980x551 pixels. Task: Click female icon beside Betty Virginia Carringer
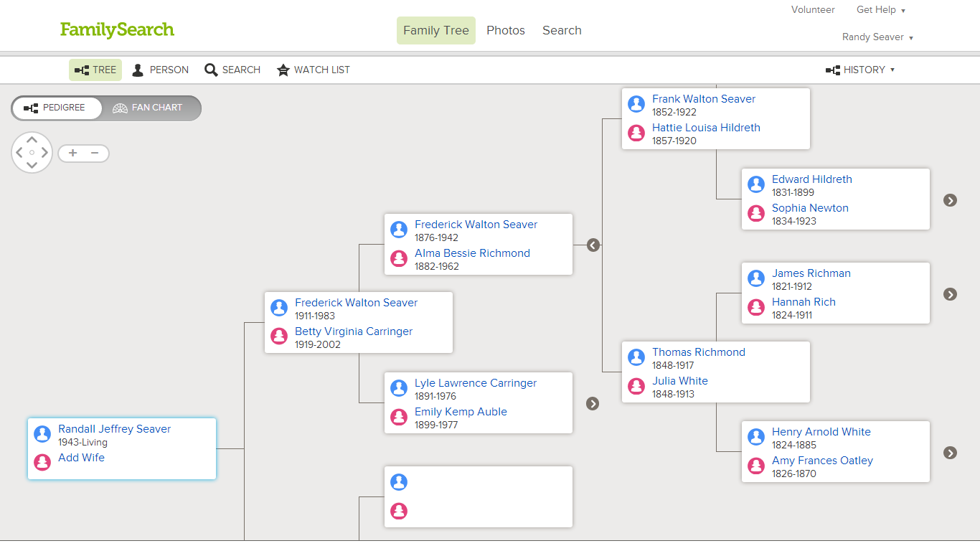pyautogui.click(x=279, y=336)
